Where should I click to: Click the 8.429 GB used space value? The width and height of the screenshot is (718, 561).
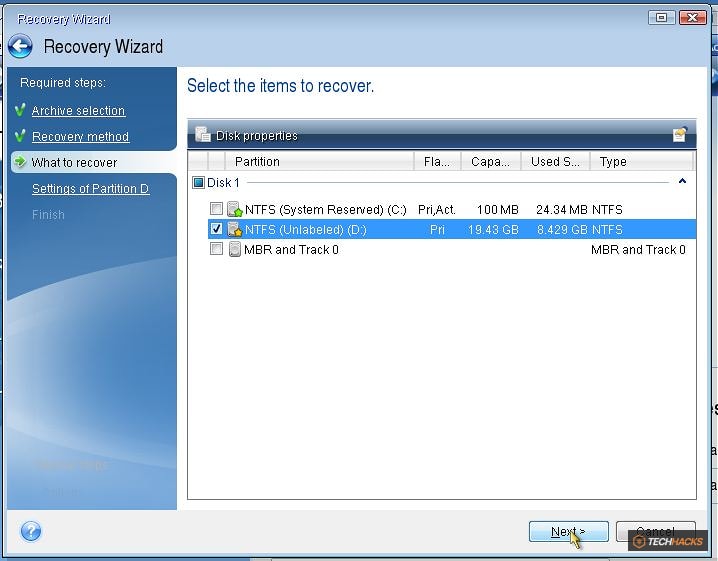coord(562,229)
